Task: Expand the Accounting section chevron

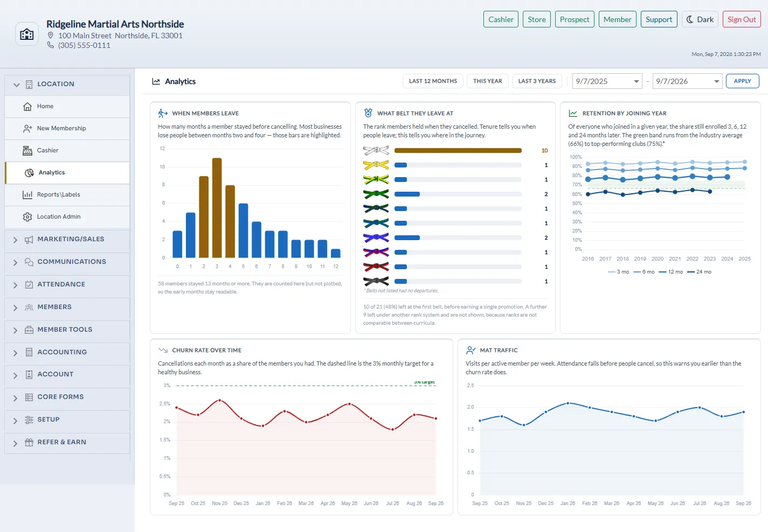Action: click(15, 353)
